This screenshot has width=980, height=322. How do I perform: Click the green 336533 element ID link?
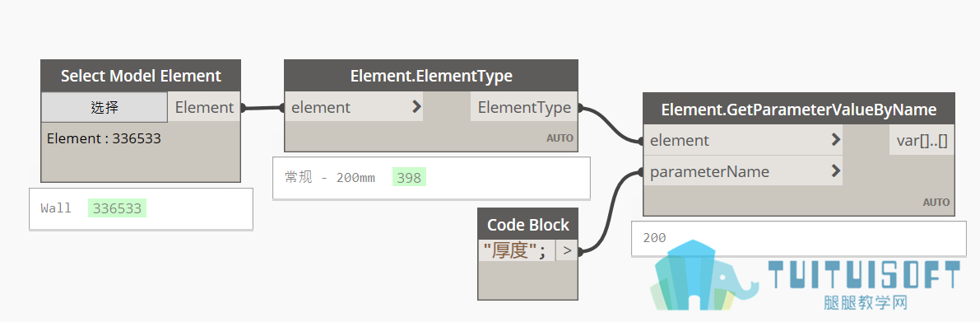point(118,208)
